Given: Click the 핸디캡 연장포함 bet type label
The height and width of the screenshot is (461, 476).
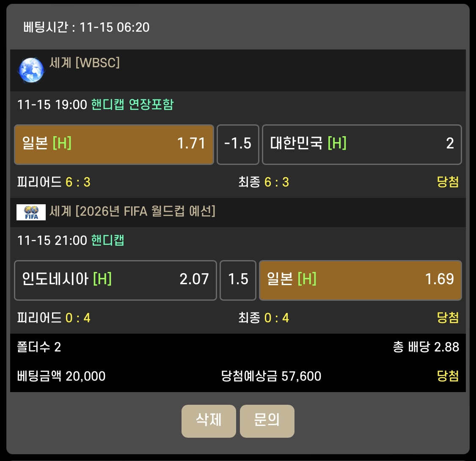Looking at the screenshot, I should pos(132,104).
